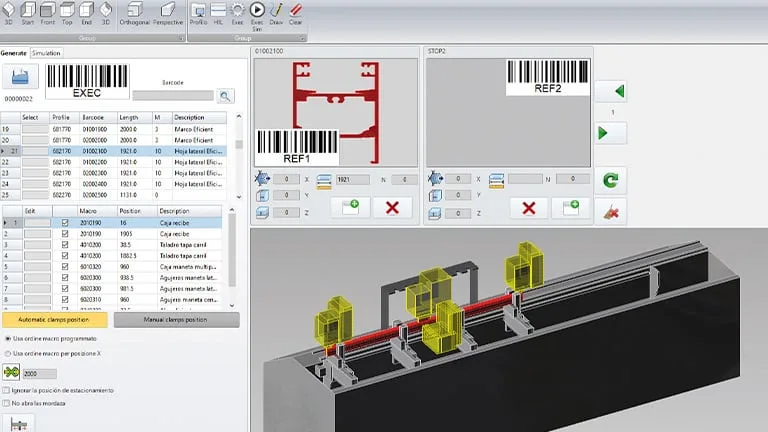Click the red erase icon below refresh
The height and width of the screenshot is (432, 768).
(x=611, y=212)
